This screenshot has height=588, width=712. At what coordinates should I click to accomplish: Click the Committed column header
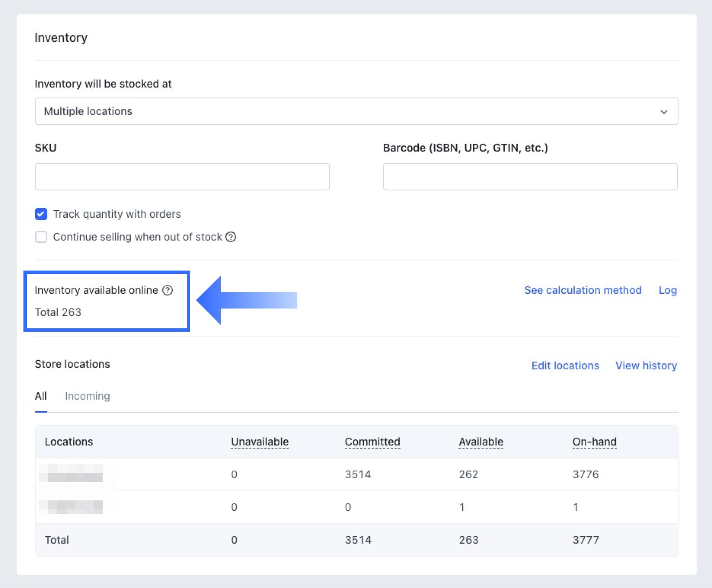pos(372,442)
